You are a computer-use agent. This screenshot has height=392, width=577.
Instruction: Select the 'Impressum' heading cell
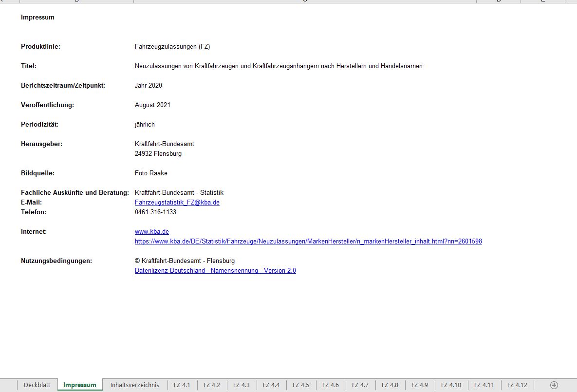pos(38,17)
